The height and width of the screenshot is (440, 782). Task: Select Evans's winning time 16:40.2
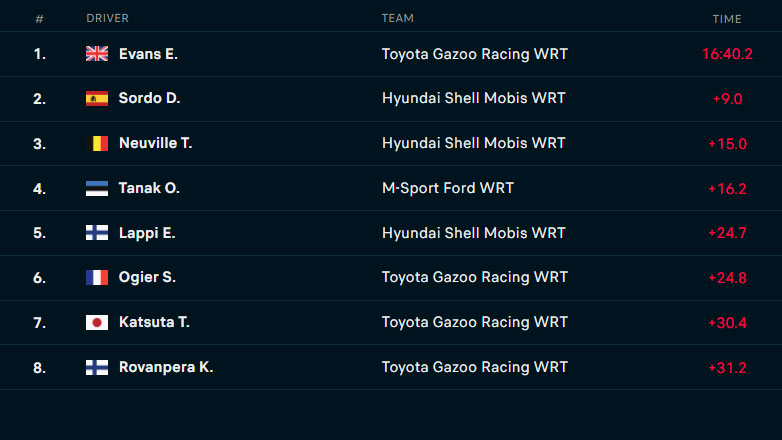point(727,54)
